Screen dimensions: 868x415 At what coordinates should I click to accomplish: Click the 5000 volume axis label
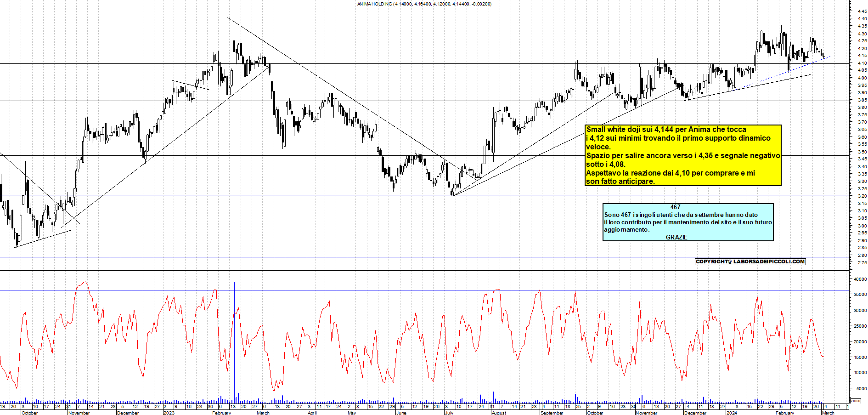(x=862, y=388)
